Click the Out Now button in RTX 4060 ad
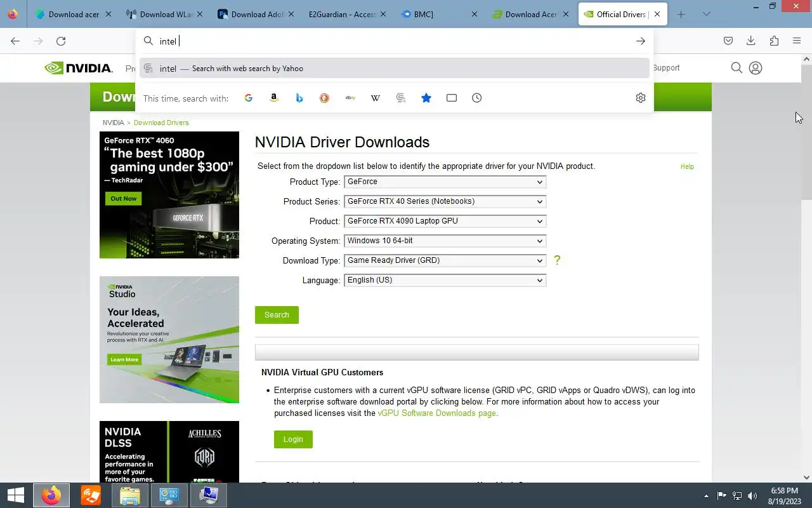 click(x=124, y=199)
